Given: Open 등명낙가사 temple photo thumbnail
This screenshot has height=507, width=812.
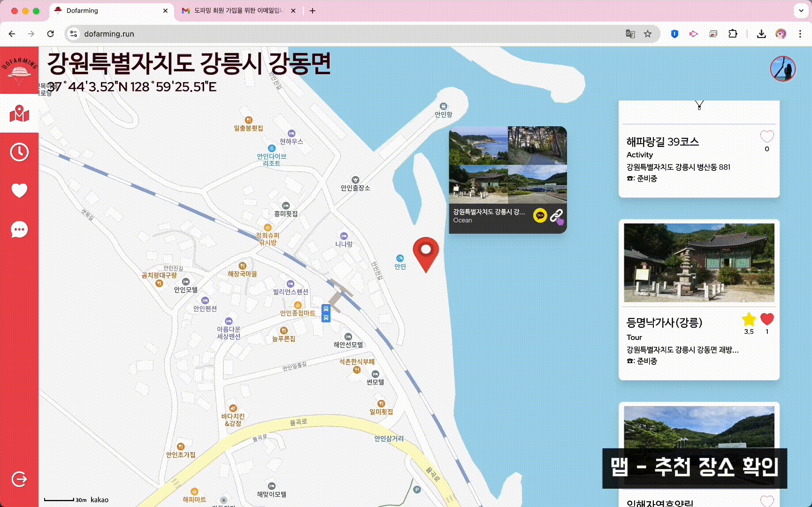Looking at the screenshot, I should pos(699,262).
